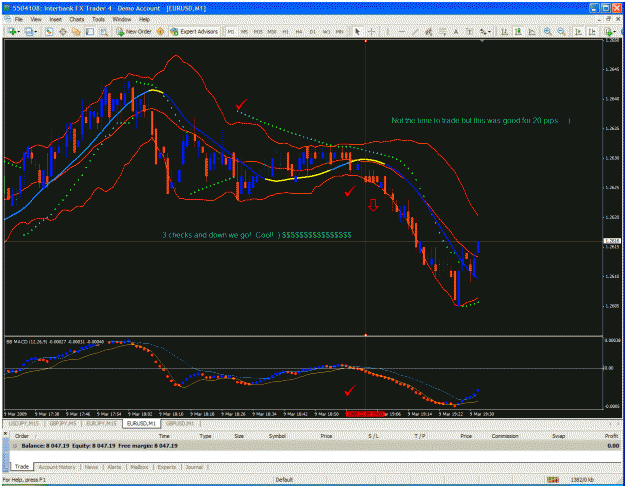This screenshot has width=625, height=486.
Task: Switch to W1 timeframe
Action: click(x=326, y=31)
